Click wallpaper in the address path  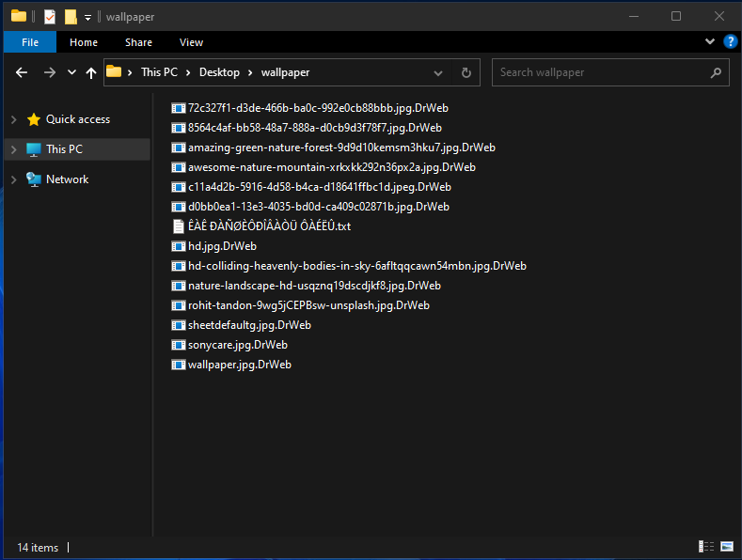coord(285,72)
